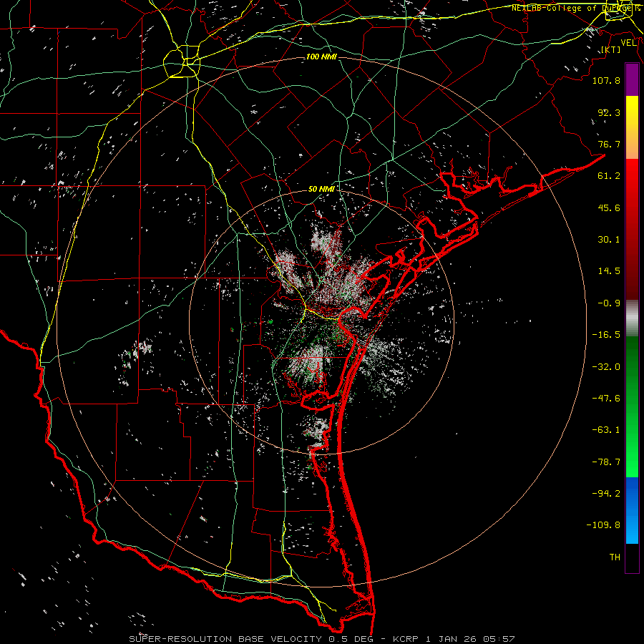
Task: Click the -47.6 velocity scale value
Action: (606, 399)
